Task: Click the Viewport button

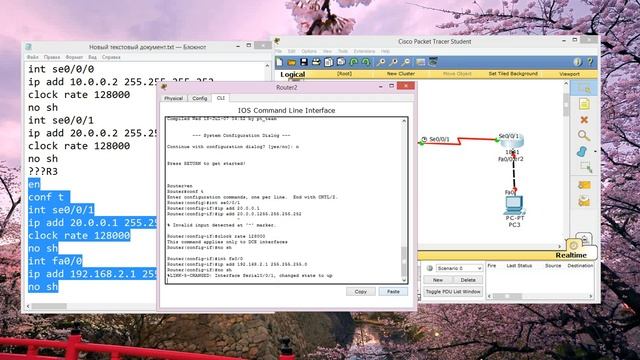Action: point(569,74)
